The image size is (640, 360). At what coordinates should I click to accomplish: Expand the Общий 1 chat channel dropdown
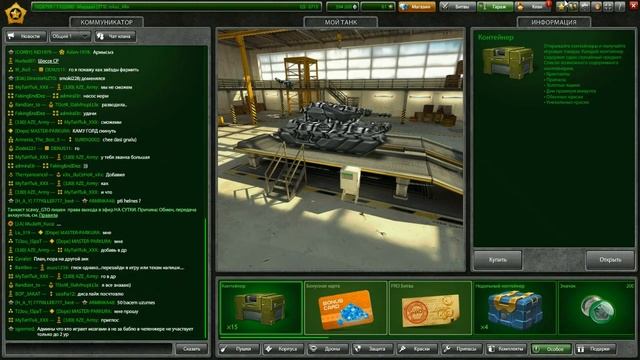coord(70,36)
